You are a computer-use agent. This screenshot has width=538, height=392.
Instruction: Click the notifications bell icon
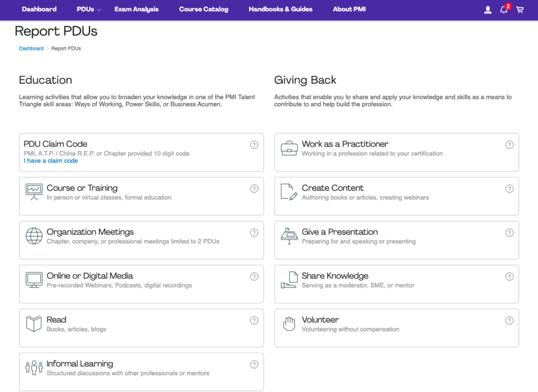(504, 9)
